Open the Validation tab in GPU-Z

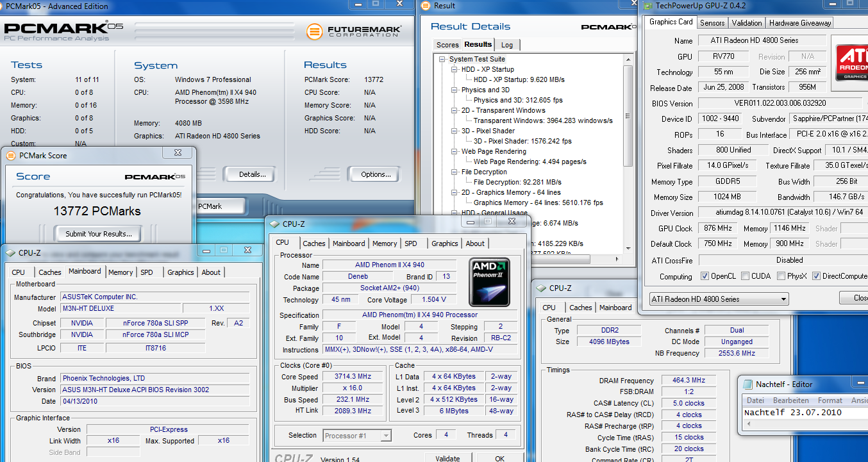click(x=747, y=22)
